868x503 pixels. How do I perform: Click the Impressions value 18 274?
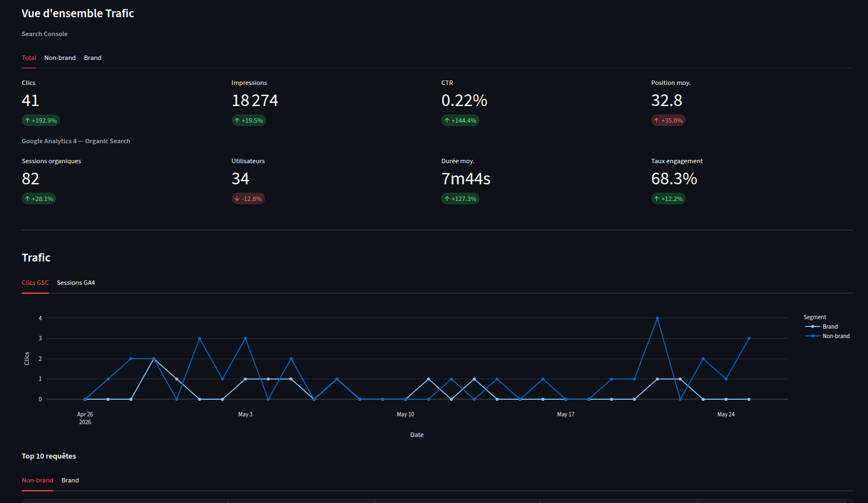click(x=255, y=100)
